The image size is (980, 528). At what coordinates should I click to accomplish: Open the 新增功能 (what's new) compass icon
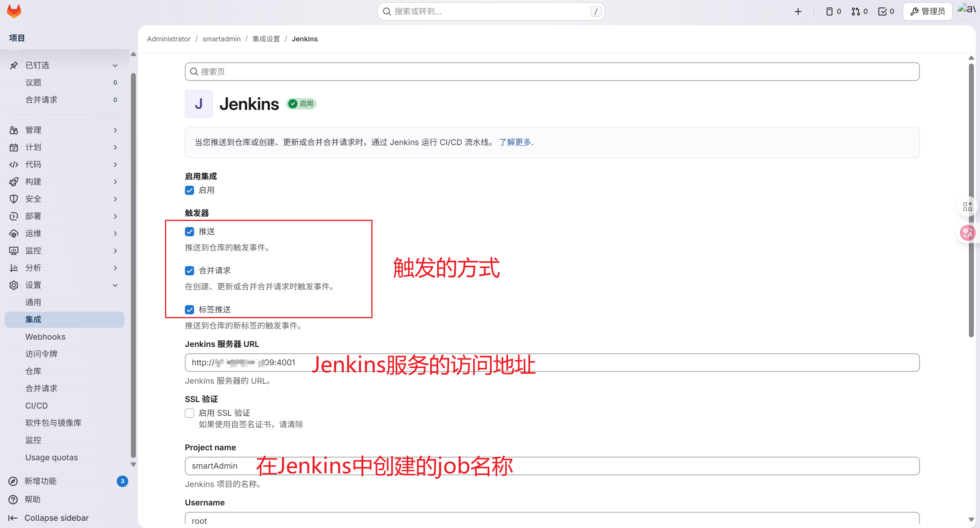13,481
